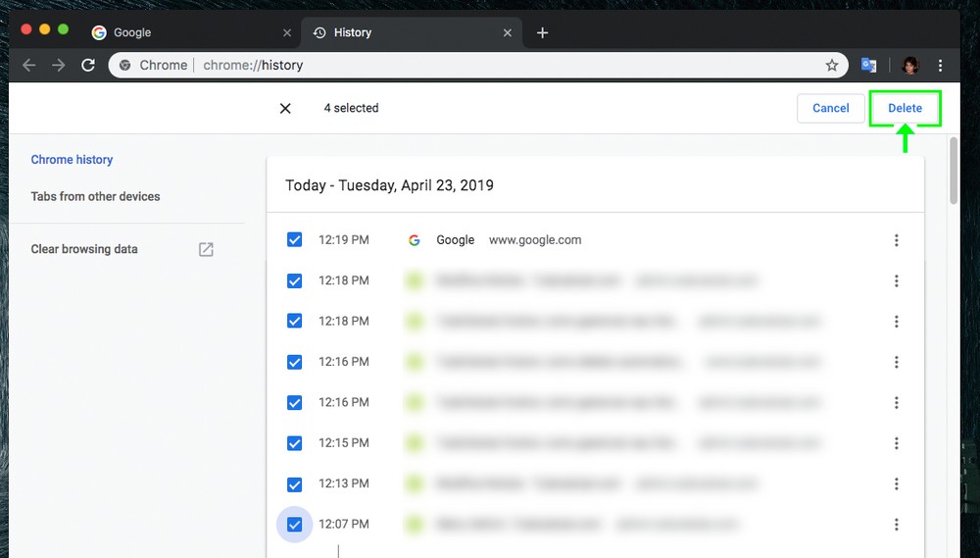Viewport: 980px width, 558px height.
Task: Clear selection with the X icon
Action: click(285, 108)
